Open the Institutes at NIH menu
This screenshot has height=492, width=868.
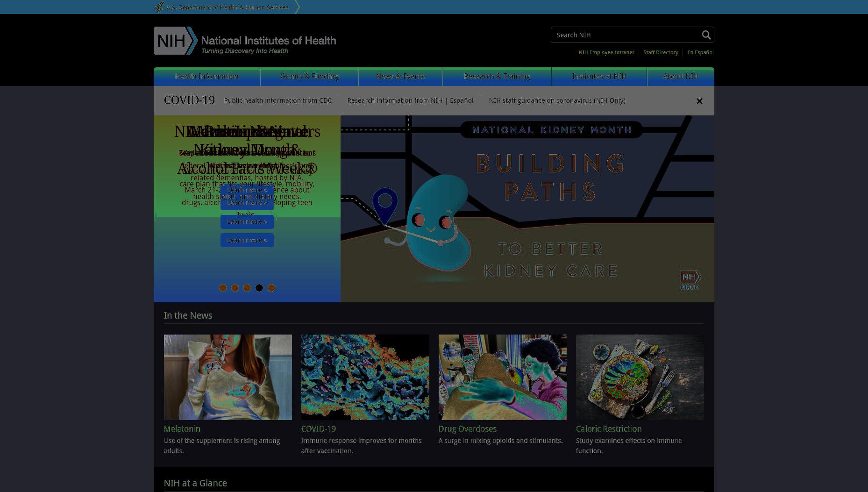(x=599, y=77)
